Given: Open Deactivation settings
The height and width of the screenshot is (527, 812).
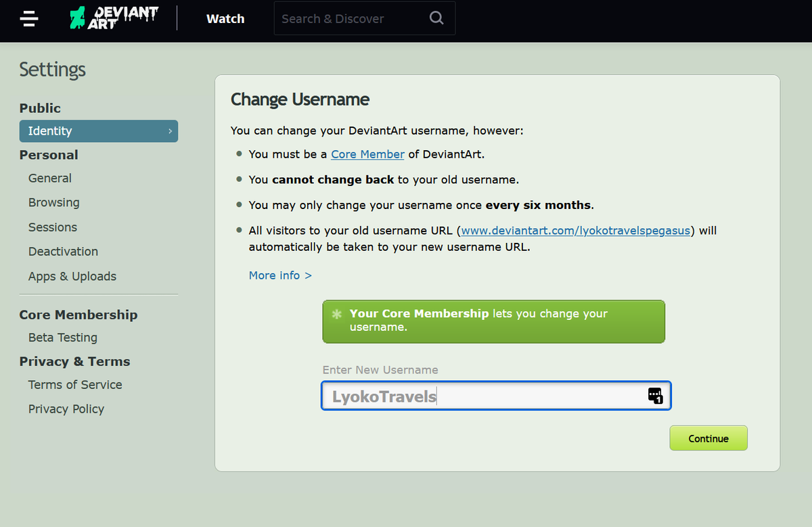Looking at the screenshot, I should coord(63,252).
